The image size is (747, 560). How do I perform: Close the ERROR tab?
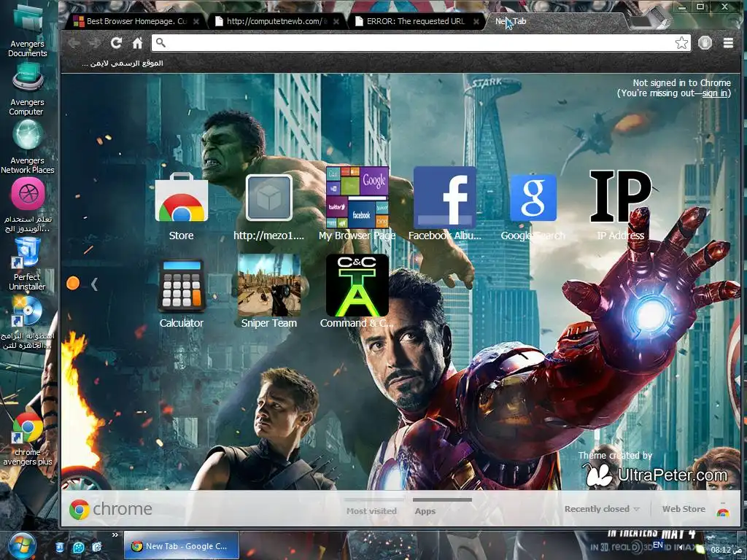pos(476,21)
